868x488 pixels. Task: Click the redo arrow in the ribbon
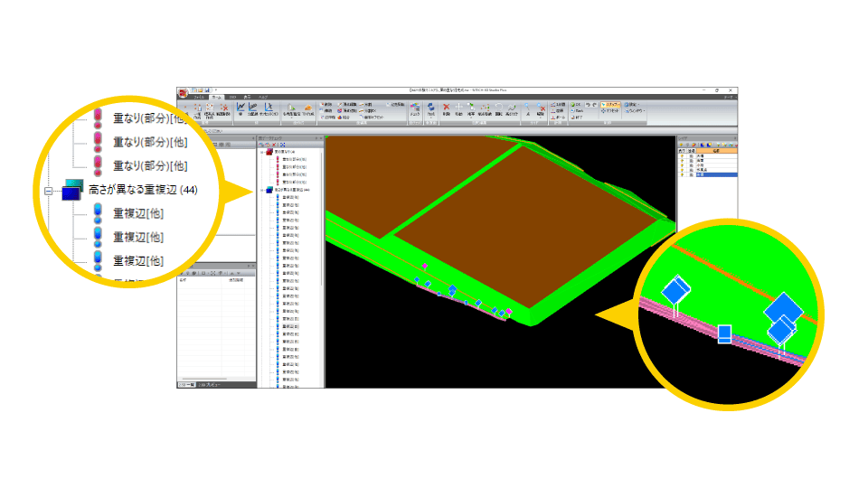[595, 105]
